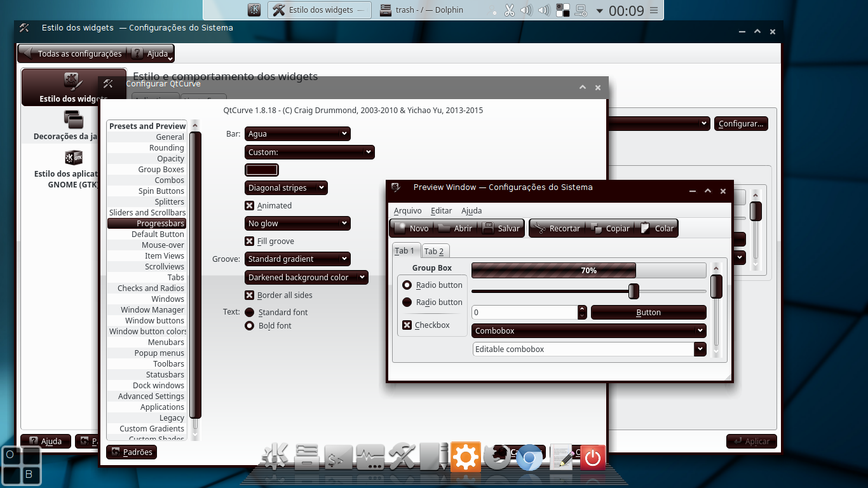This screenshot has width=868, height=488.
Task: Click the 70% progress bar in preview
Action: pos(588,270)
